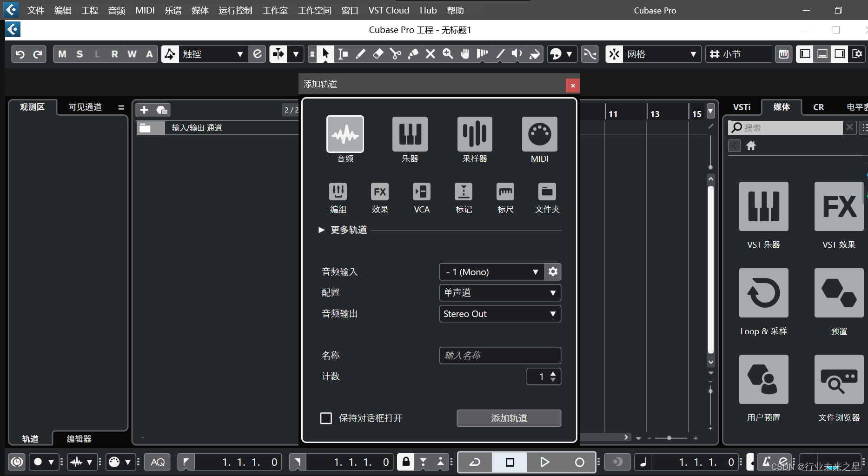Toggle the Cycle loop transport button

(475, 462)
